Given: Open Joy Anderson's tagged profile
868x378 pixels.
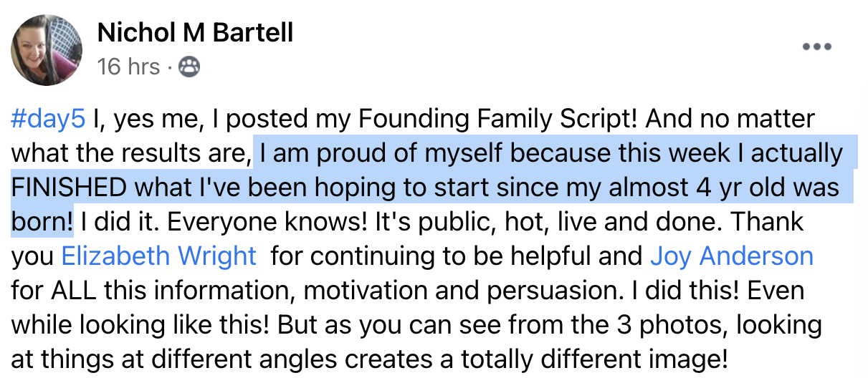Looking at the screenshot, I should [x=732, y=256].
